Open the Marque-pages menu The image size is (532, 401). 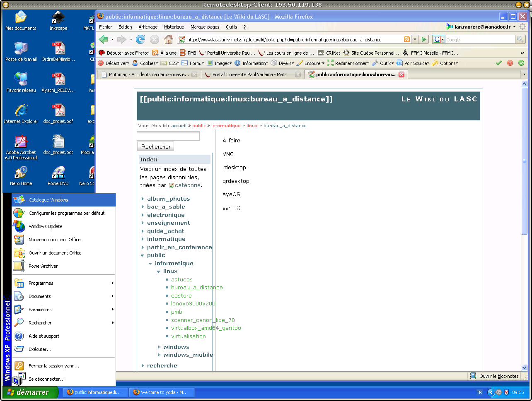pos(205,27)
